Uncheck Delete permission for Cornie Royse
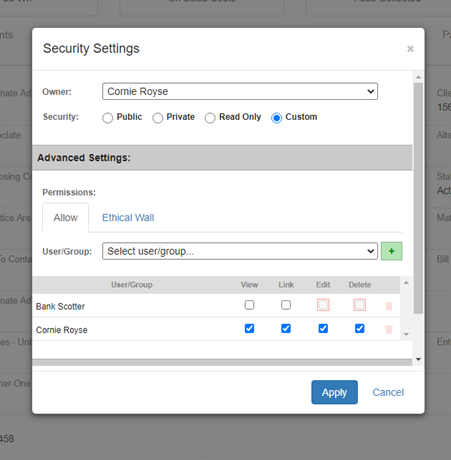The image size is (451, 460). (359, 328)
